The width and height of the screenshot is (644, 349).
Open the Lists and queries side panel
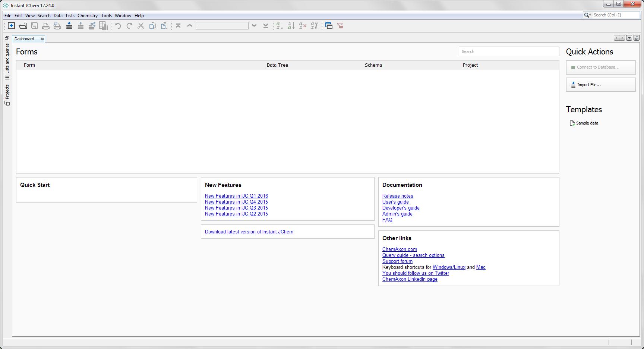click(x=7, y=62)
